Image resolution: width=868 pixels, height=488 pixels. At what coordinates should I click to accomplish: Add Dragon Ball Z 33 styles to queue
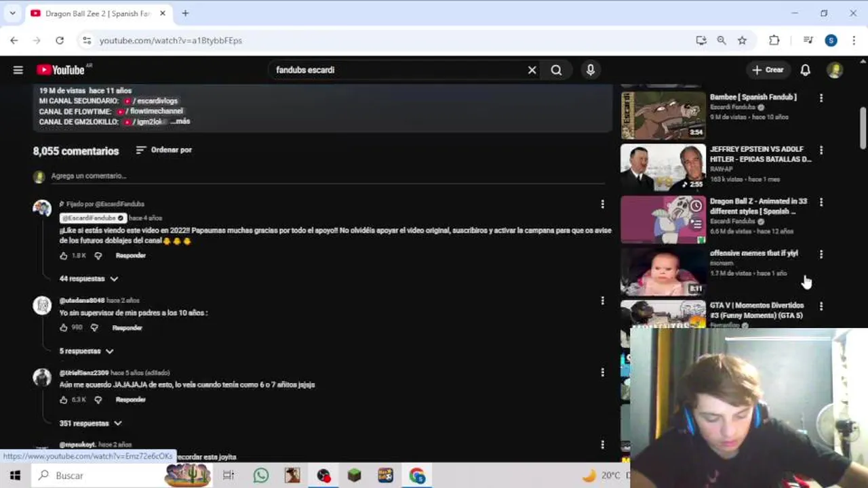tap(696, 224)
